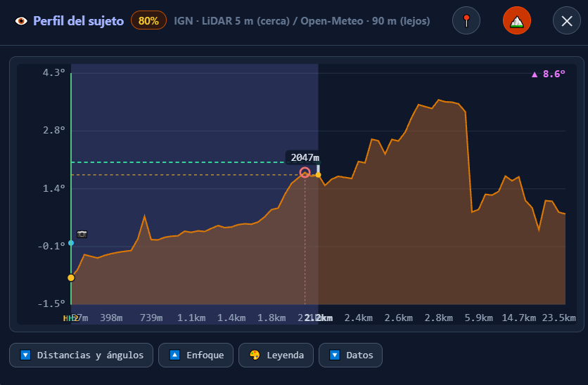Collapse the Enfoque section
The width and height of the screenshot is (588, 385).
pos(196,355)
